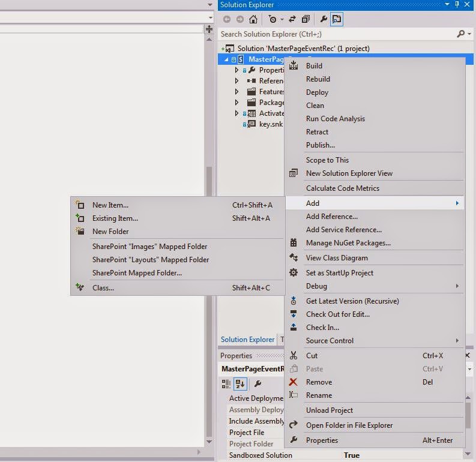476x462 pixels.
Task: Click the Open Folder in File Explorer arrow icon
Action: tap(294, 425)
